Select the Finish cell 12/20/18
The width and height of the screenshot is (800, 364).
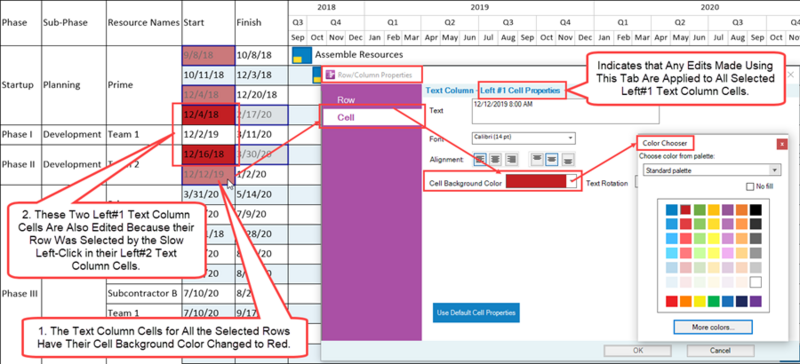[x=262, y=95]
